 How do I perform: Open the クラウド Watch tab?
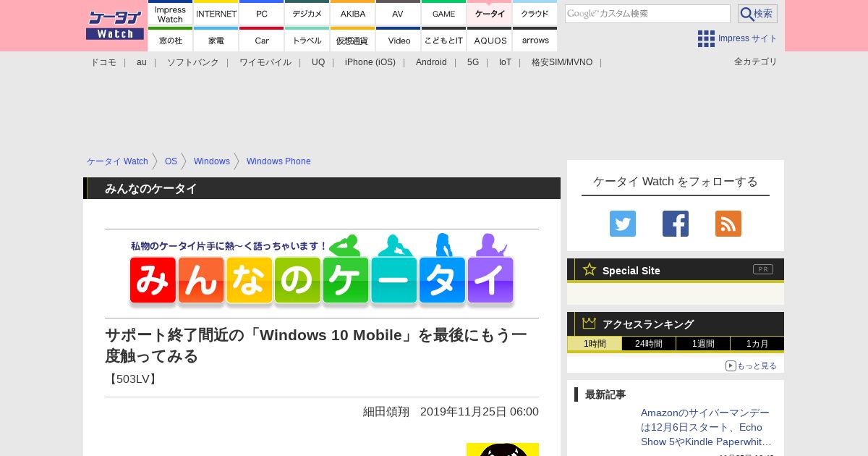(535, 14)
